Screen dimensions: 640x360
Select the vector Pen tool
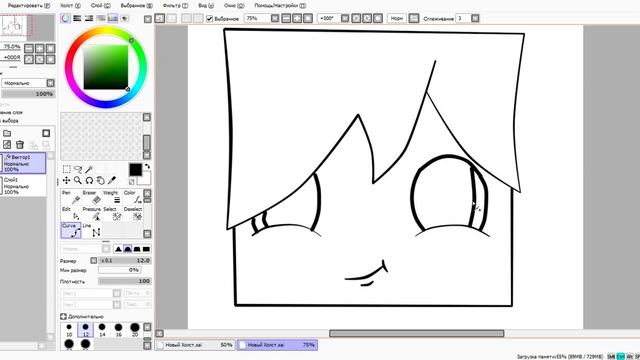[71, 197]
